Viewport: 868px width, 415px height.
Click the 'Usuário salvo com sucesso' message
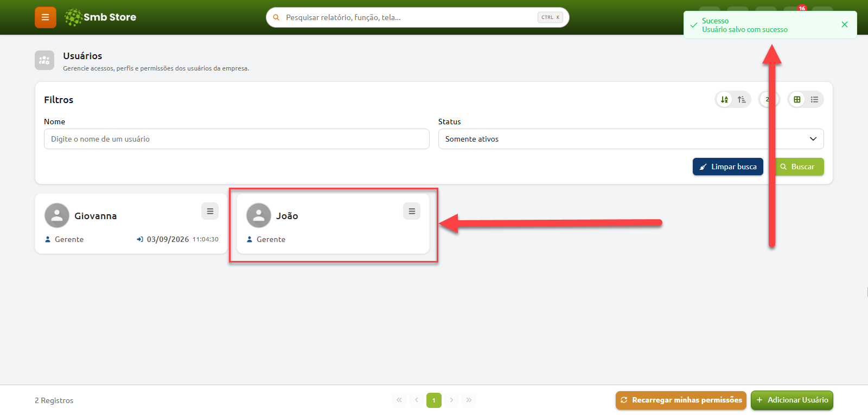tap(745, 30)
